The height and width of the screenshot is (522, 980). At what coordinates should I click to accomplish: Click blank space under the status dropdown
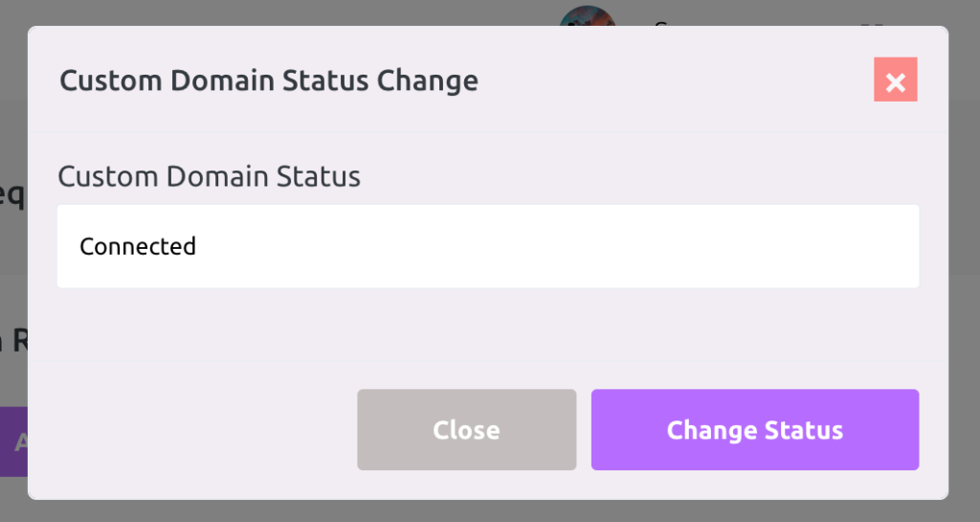click(x=487, y=324)
